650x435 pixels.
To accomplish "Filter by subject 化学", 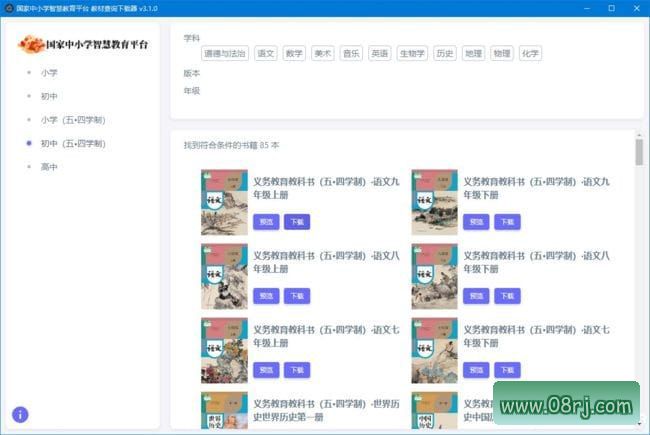I will (530, 53).
